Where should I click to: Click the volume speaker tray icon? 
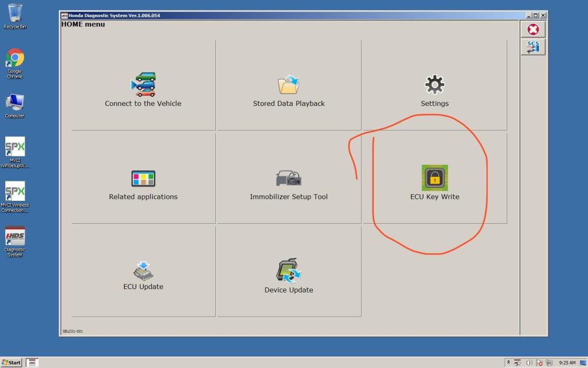coord(529,363)
